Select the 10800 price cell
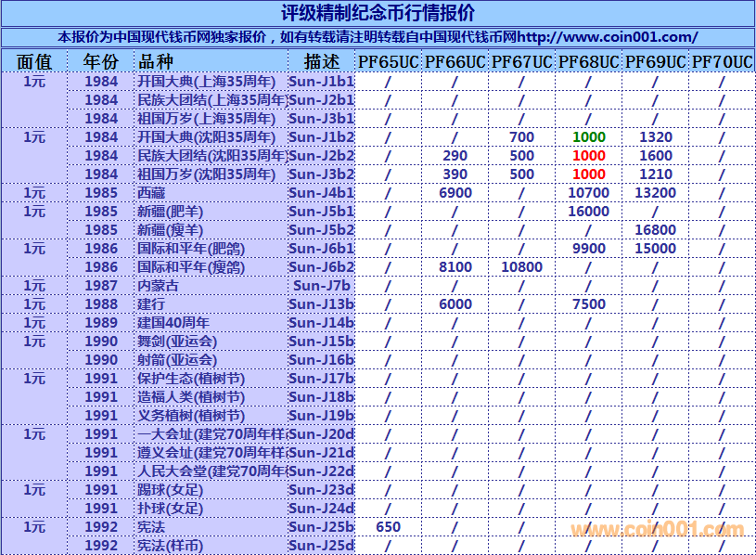Image resolution: width=756 pixels, height=555 pixels. [x=521, y=267]
